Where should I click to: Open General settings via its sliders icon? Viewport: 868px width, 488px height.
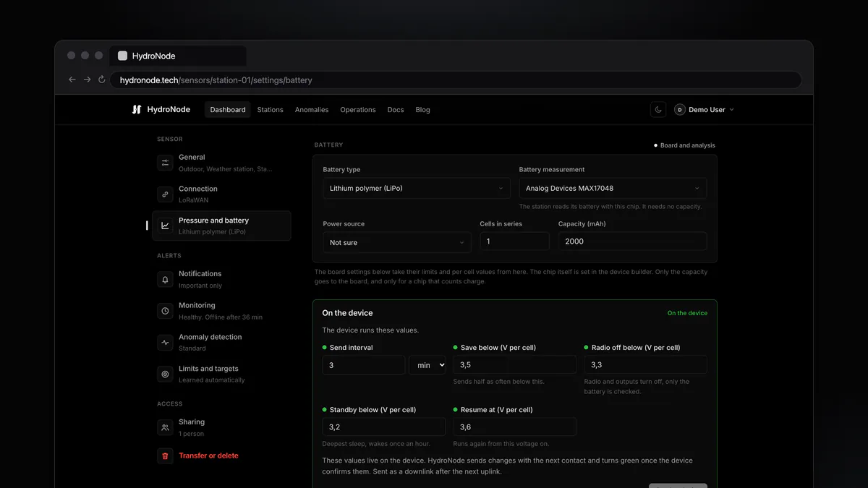[165, 163]
